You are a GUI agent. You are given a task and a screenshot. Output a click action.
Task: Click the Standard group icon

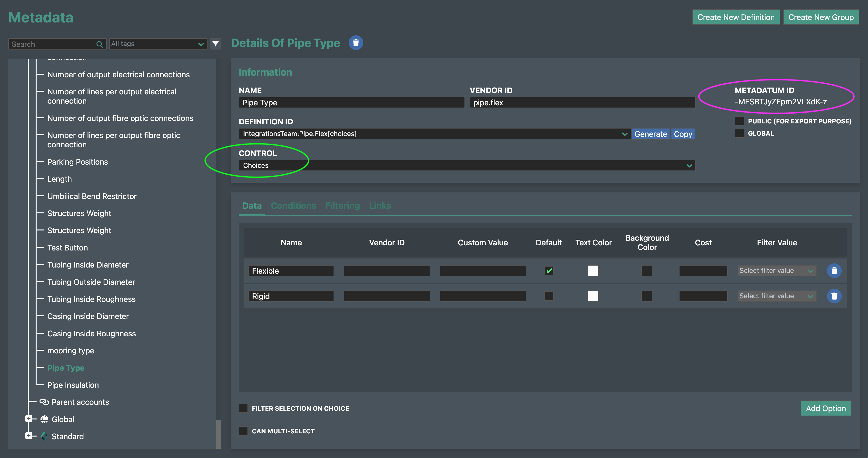pos(44,436)
